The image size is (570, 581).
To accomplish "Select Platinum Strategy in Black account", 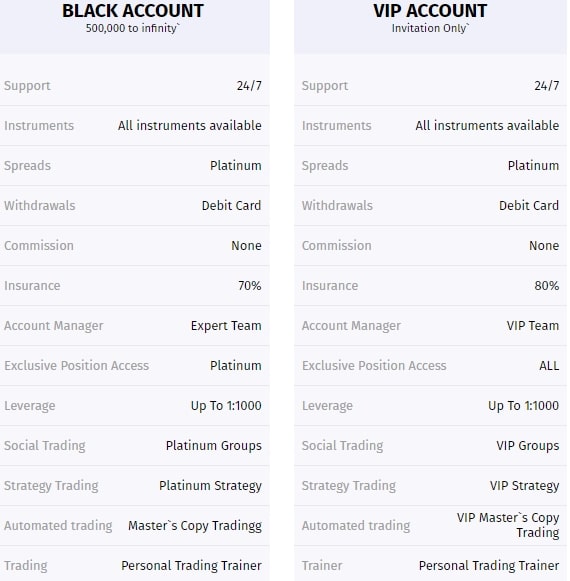I will pyautogui.click(x=210, y=486).
